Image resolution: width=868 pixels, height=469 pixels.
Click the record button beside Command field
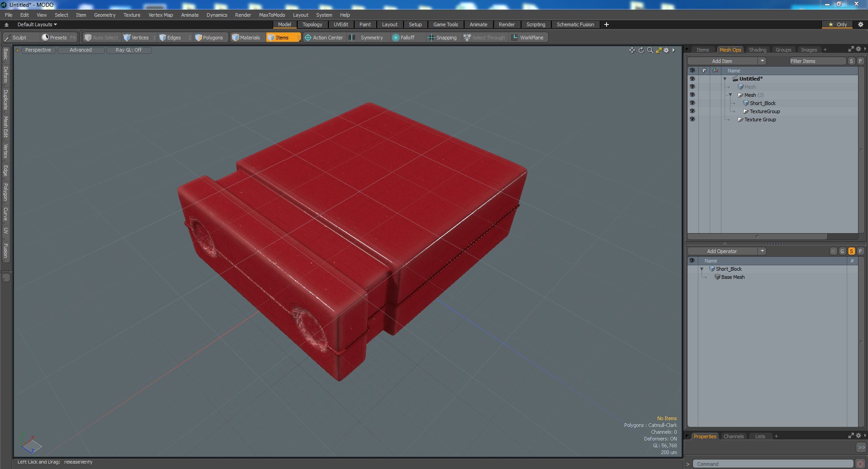860,464
